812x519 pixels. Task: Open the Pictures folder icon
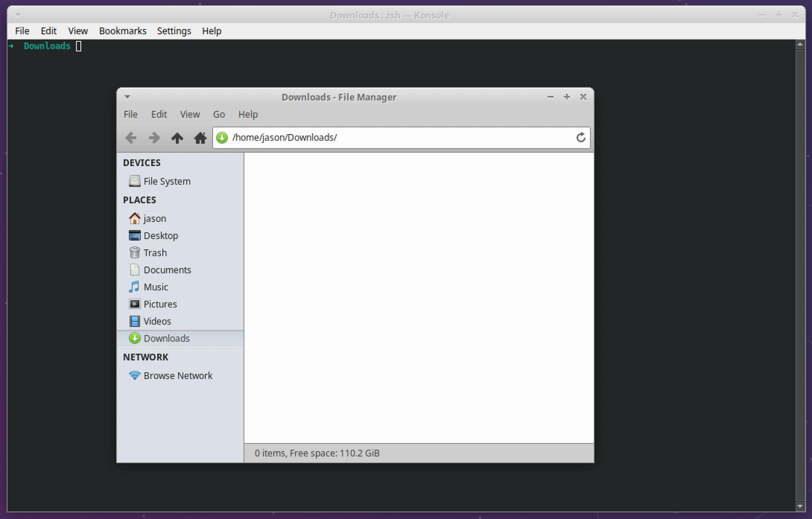(160, 304)
